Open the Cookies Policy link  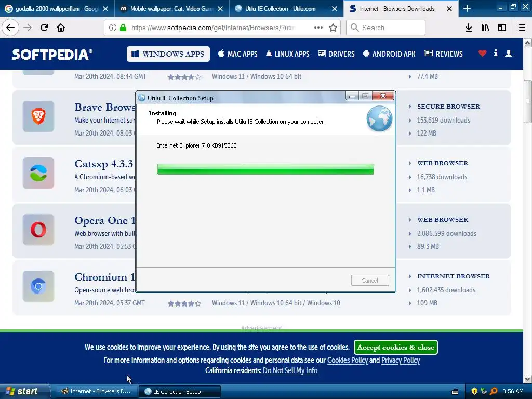coord(348,360)
